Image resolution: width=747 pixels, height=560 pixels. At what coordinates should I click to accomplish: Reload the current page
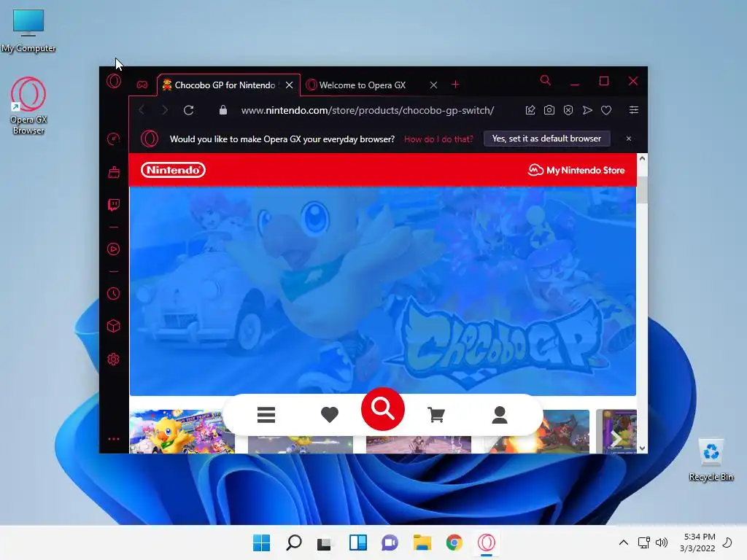point(189,111)
